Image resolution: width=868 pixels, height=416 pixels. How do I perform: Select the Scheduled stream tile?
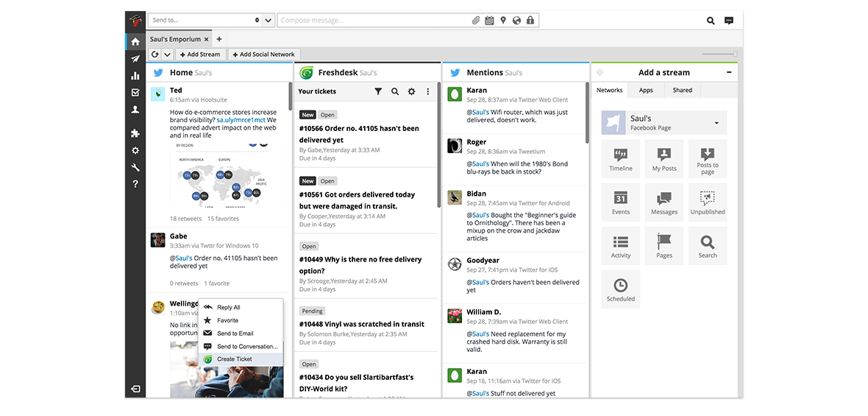click(621, 289)
